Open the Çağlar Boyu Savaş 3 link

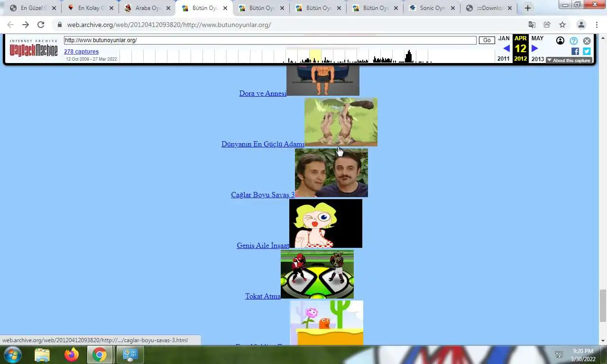point(263,195)
